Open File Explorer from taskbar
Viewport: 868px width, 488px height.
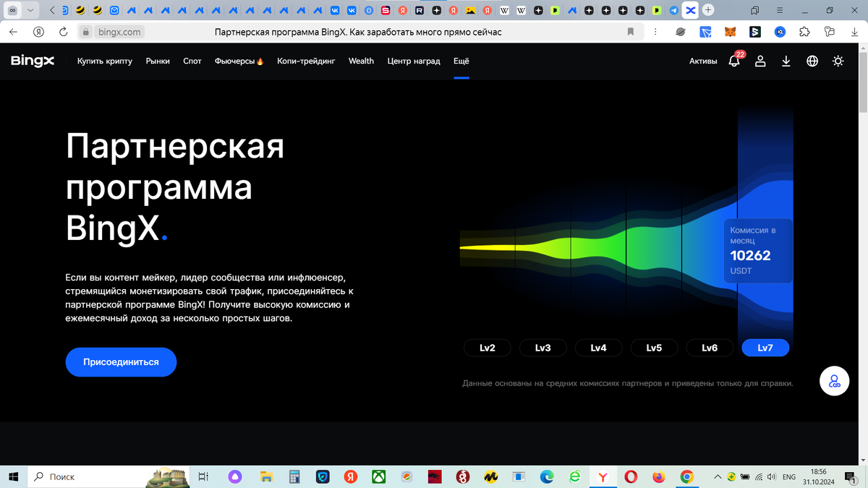pyautogui.click(x=266, y=476)
